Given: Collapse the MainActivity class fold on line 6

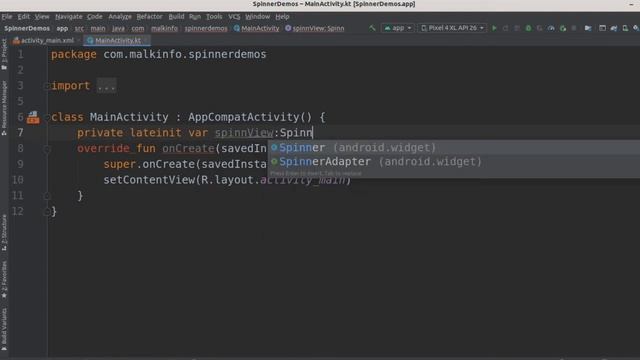Looking at the screenshot, I should 47,117.
